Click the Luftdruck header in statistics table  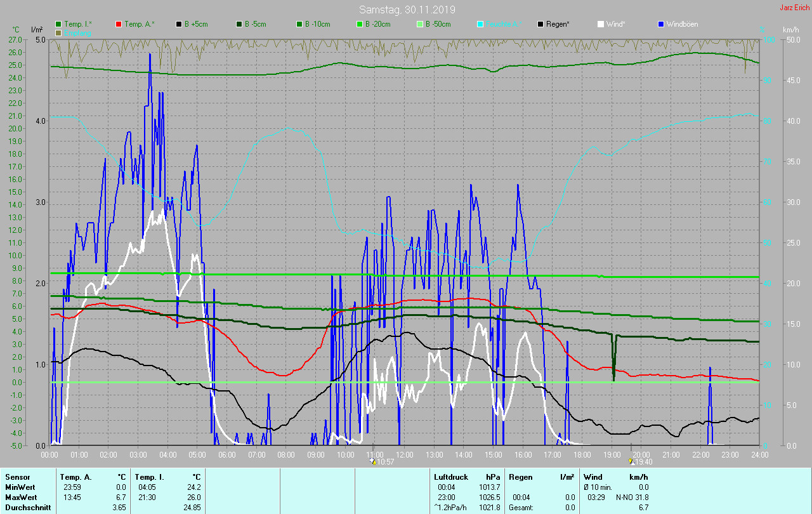click(450, 477)
